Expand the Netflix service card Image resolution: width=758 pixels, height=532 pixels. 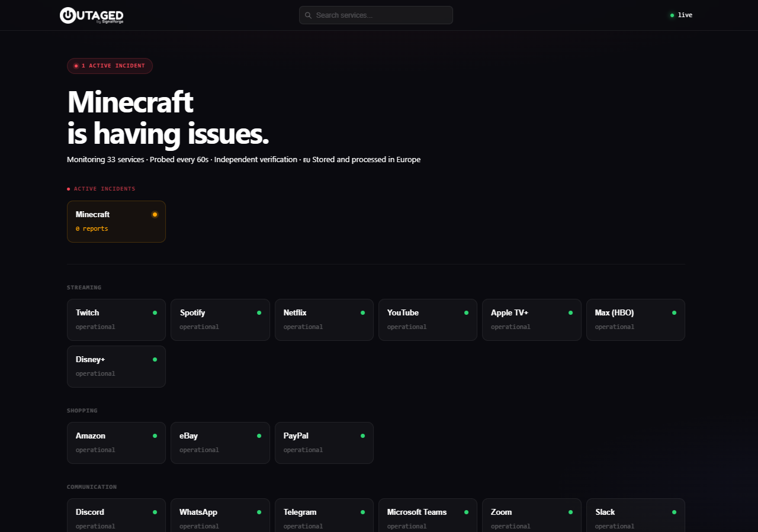324,320
